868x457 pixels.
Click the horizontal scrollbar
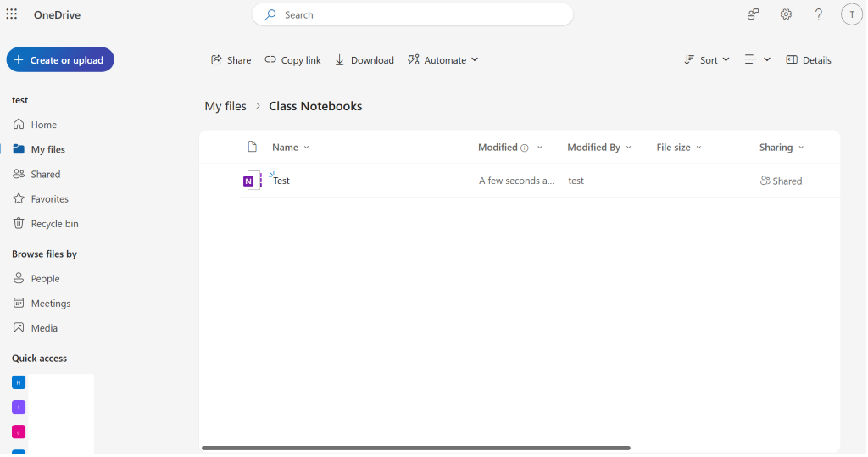[415, 449]
